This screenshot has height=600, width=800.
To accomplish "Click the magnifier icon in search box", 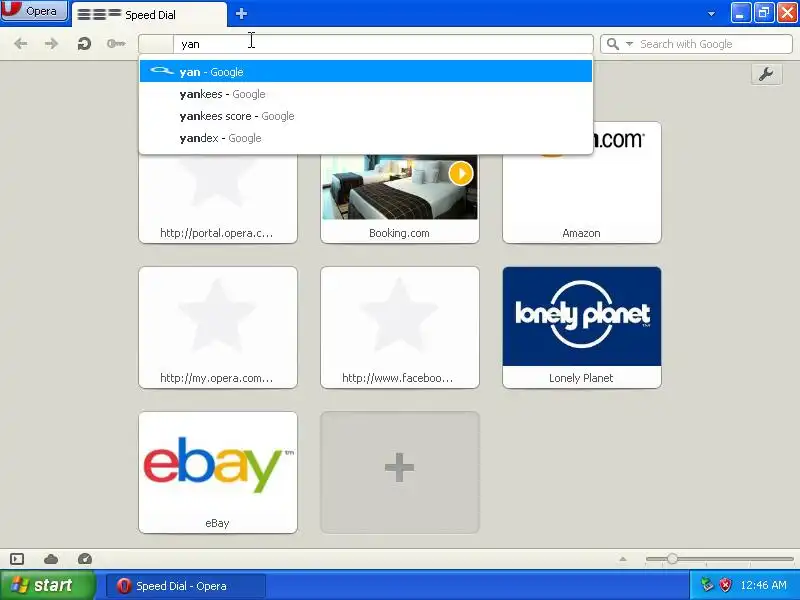I will tap(613, 44).
